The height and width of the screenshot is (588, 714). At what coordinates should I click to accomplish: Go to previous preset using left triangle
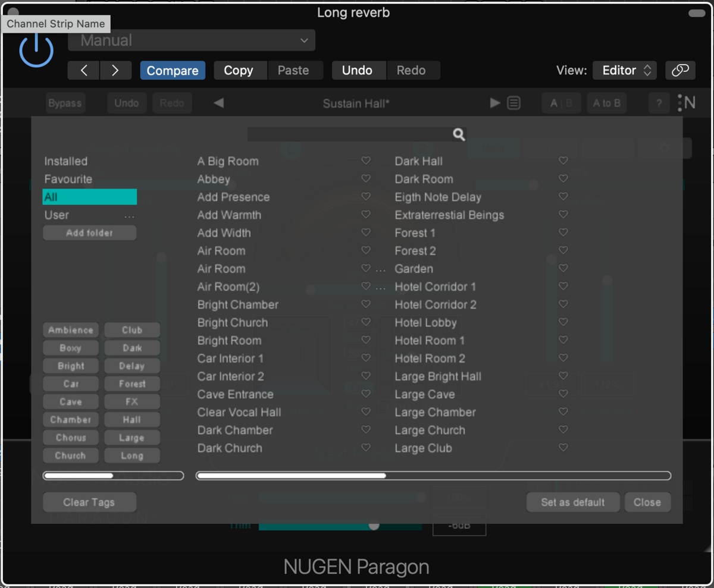[x=219, y=103]
